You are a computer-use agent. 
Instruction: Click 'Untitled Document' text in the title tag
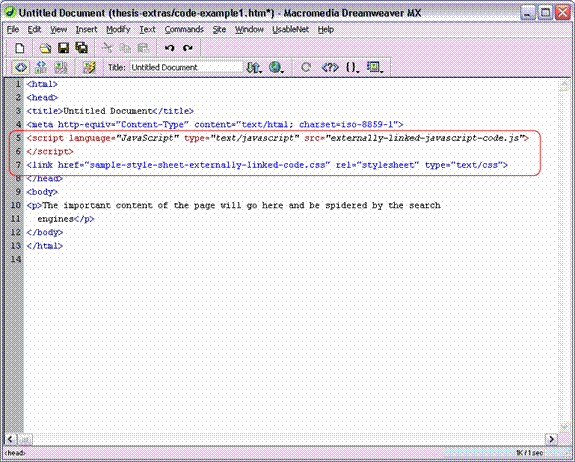click(108, 111)
